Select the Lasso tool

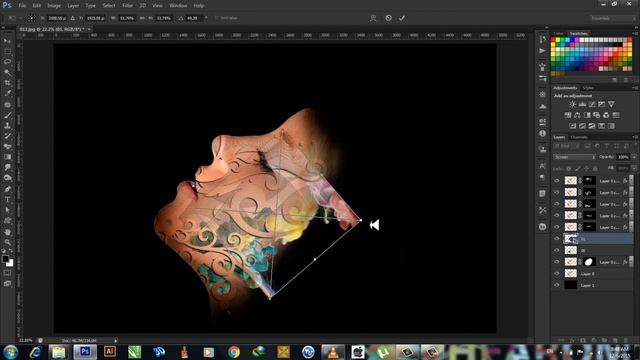click(x=7, y=62)
